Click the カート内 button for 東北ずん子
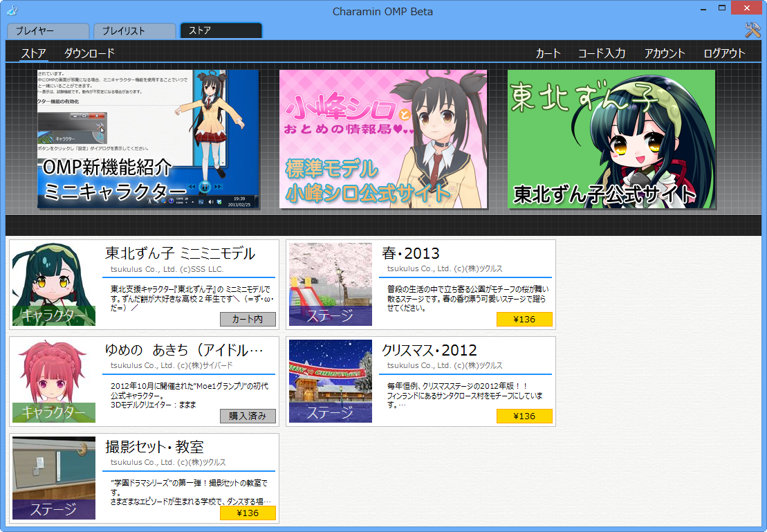Viewport: 767px width, 532px height. [248, 319]
